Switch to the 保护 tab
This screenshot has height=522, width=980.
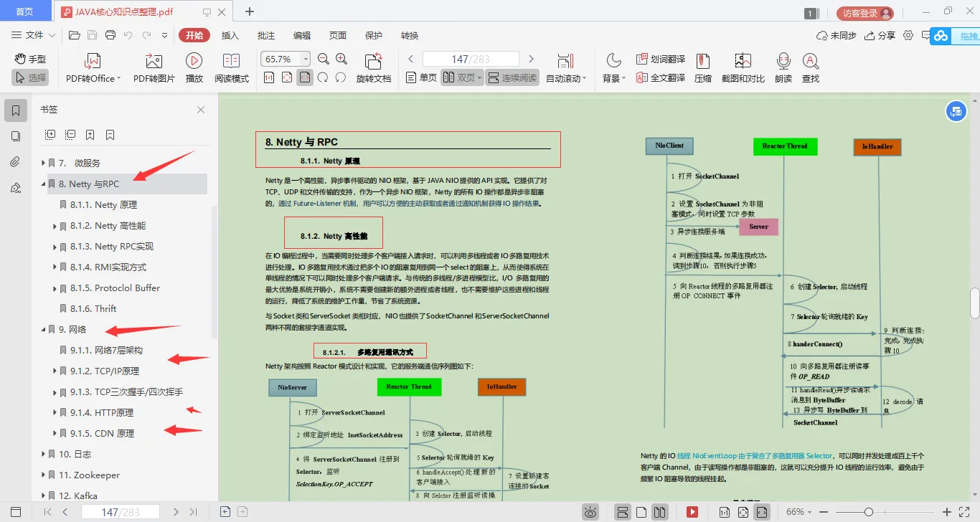(x=374, y=35)
